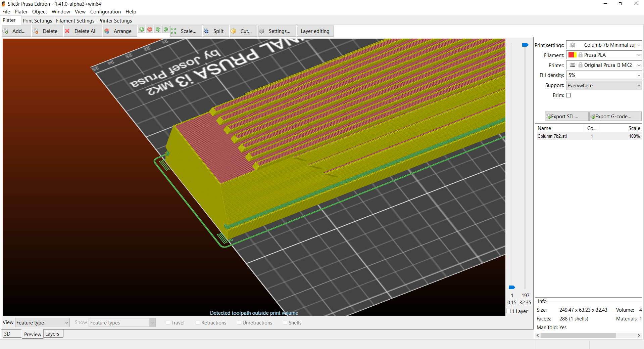Click the left scroll arrow in Info panel
Image resolution: width=644 pixels, height=349 pixels.
point(538,335)
